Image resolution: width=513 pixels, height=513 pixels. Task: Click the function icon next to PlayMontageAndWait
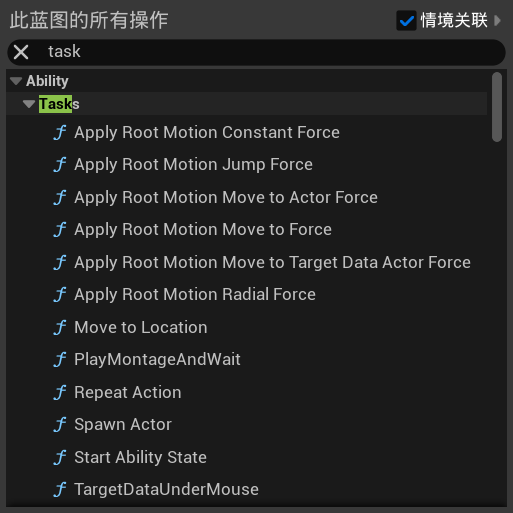60,360
